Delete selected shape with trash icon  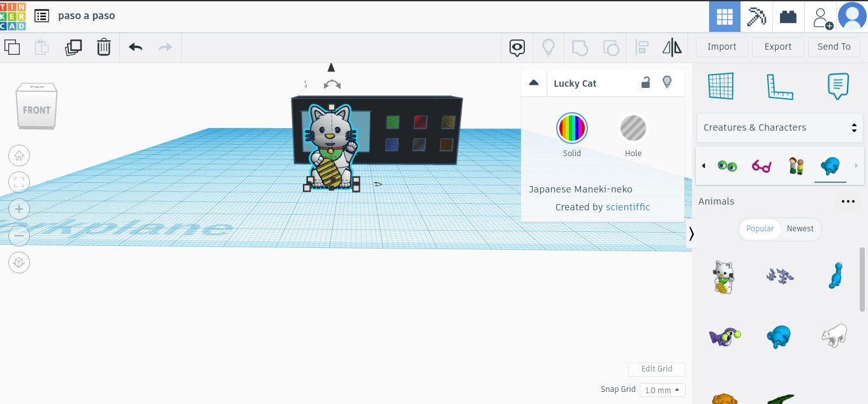point(104,47)
